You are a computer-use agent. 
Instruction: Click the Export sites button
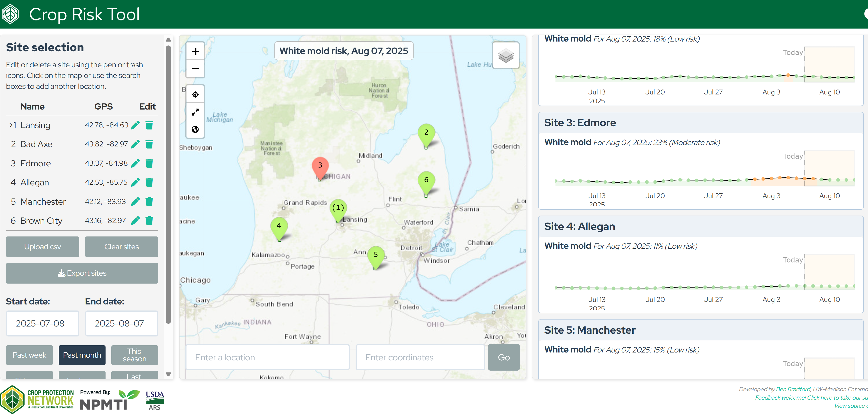click(82, 273)
